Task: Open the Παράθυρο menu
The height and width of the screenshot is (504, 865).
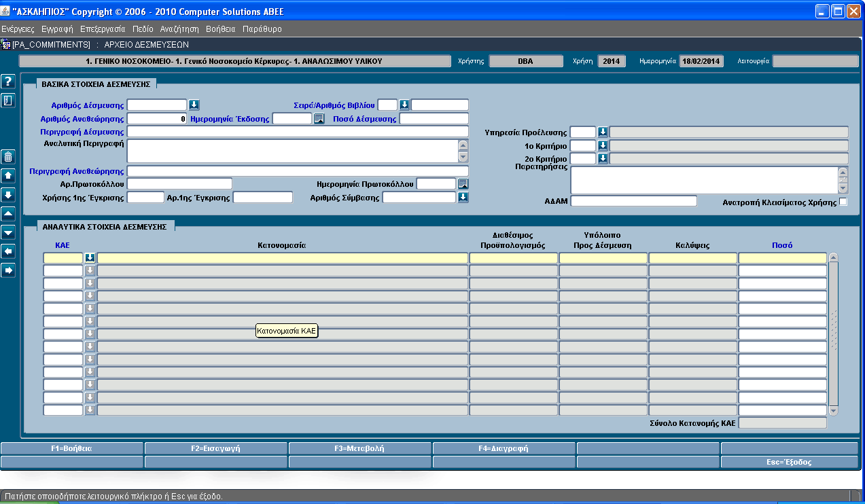Action: [x=262, y=29]
